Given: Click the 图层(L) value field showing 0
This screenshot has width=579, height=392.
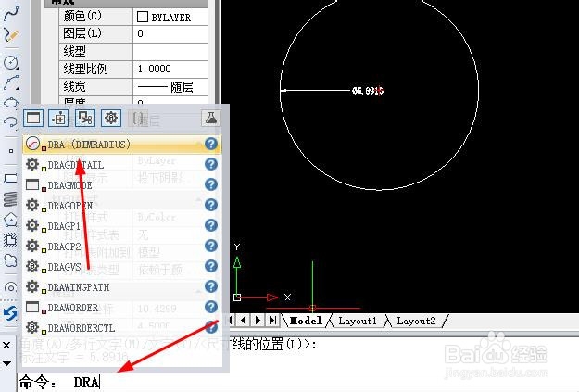Looking at the screenshot, I should (x=170, y=34).
